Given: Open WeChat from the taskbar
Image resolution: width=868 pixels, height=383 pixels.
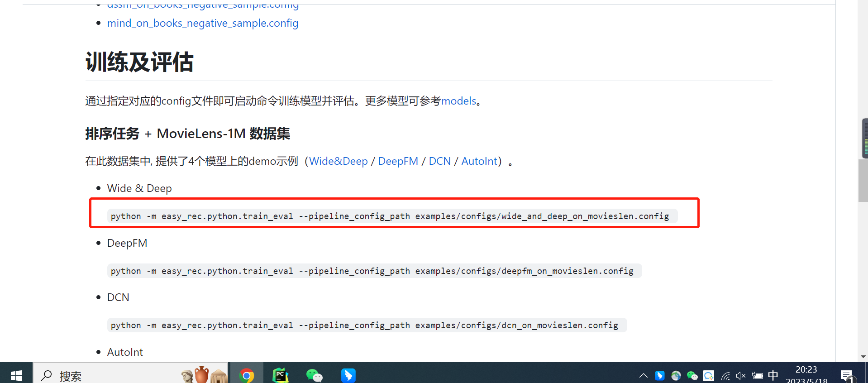Looking at the screenshot, I should 315,375.
